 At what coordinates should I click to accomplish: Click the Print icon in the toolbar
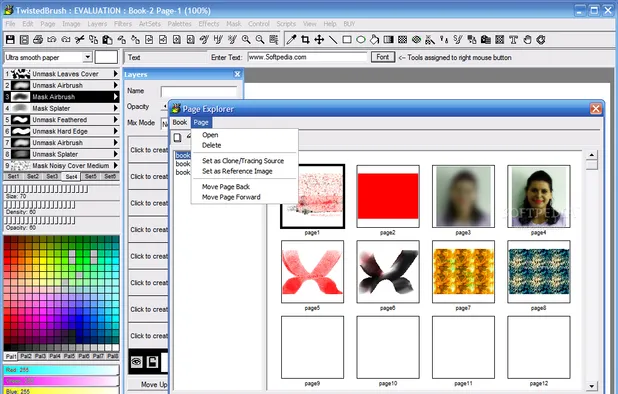pyautogui.click(x=38, y=39)
